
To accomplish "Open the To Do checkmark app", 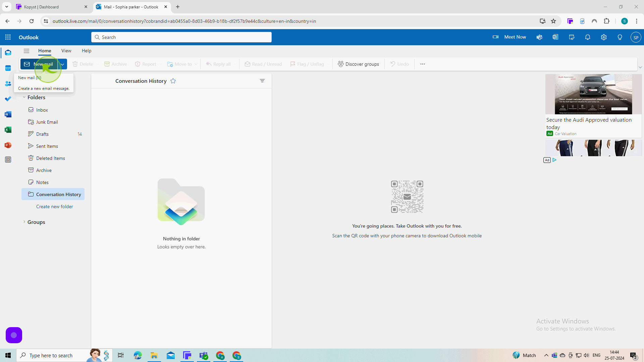I will tap(8, 99).
